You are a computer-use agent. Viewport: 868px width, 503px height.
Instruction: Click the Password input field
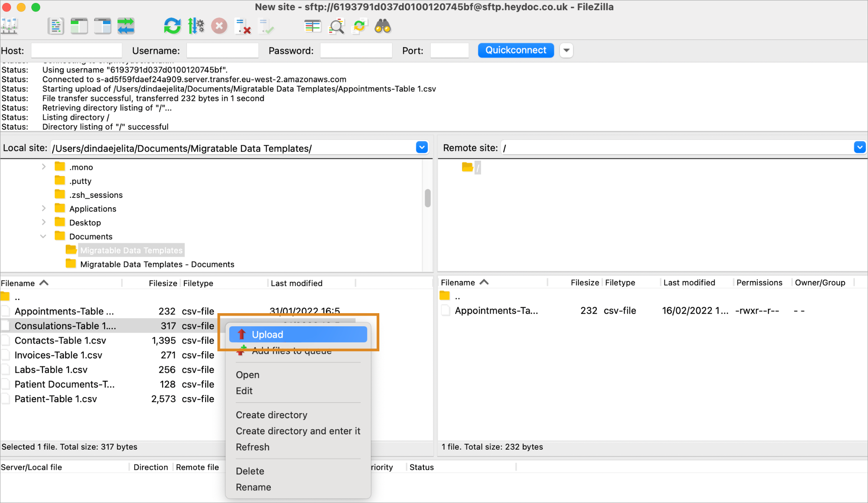tap(356, 50)
